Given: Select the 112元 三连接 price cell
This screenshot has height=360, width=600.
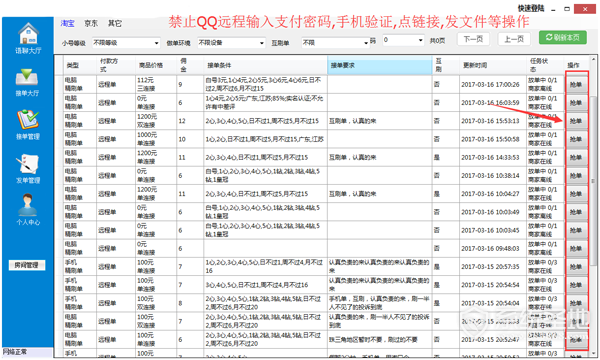Looking at the screenshot, I should click(x=156, y=85).
